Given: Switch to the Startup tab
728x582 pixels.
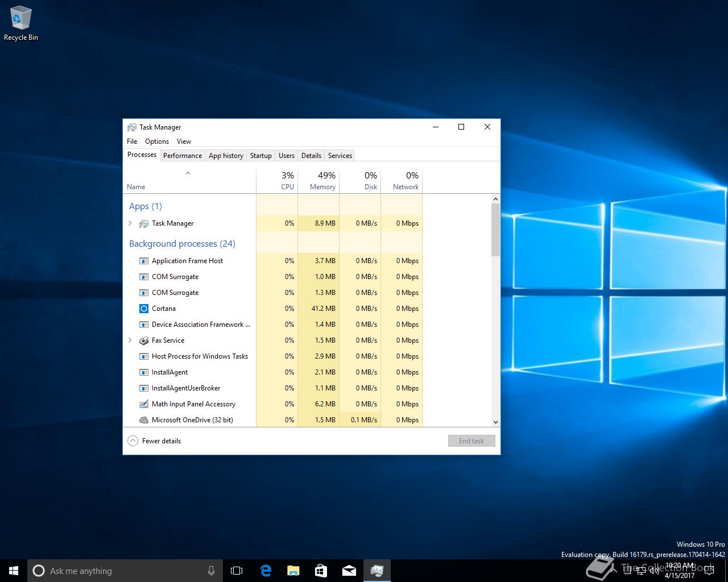Looking at the screenshot, I should pos(261,156).
